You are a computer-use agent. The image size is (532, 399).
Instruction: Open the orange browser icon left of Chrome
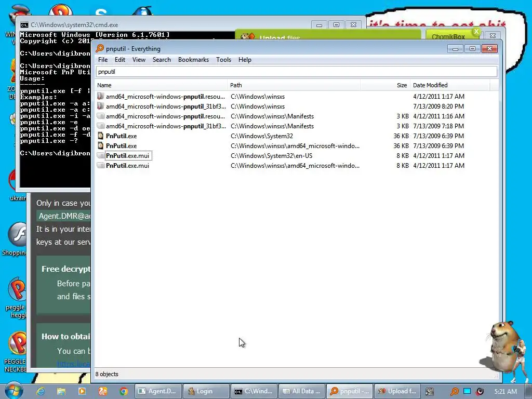(103, 391)
